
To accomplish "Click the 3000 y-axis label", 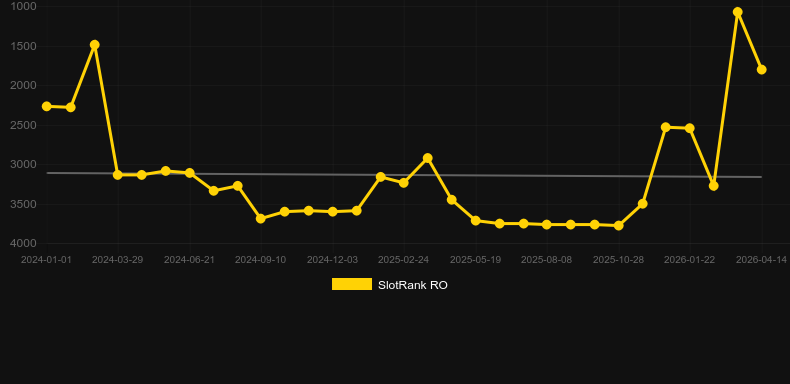I will [x=23, y=165].
